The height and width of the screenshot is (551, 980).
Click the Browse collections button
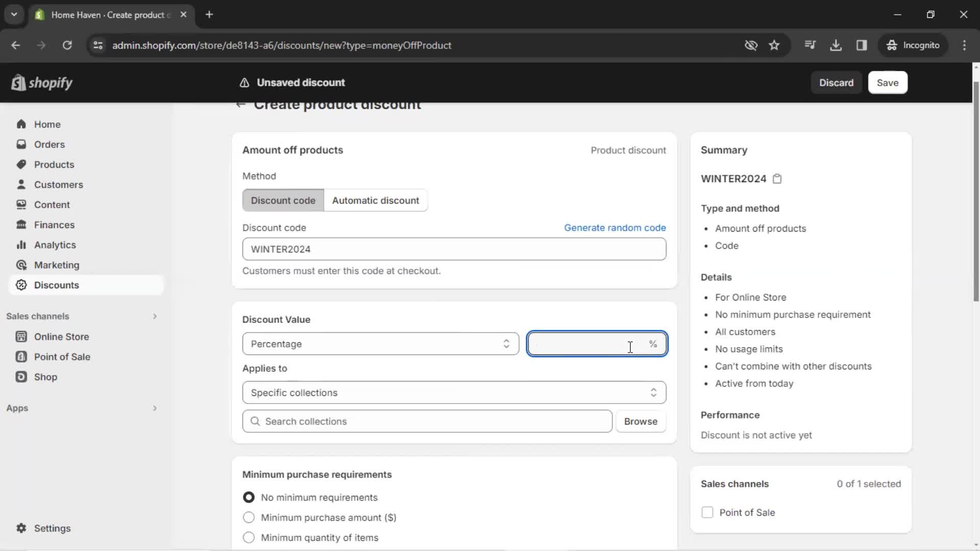tap(640, 421)
